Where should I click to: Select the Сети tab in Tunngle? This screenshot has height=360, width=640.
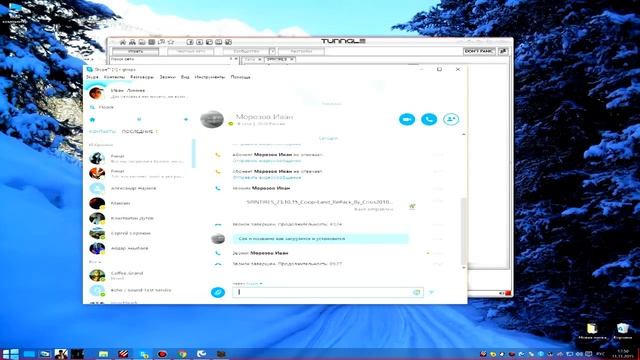pos(250,60)
